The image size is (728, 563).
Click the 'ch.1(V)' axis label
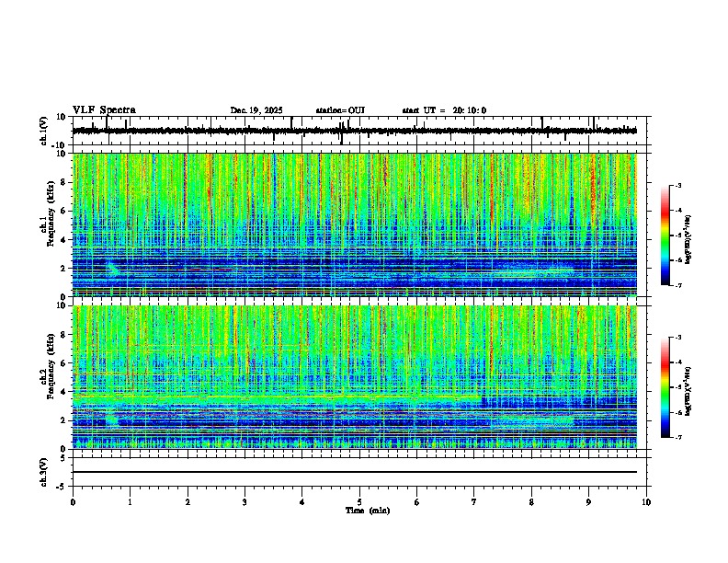[x=44, y=131]
